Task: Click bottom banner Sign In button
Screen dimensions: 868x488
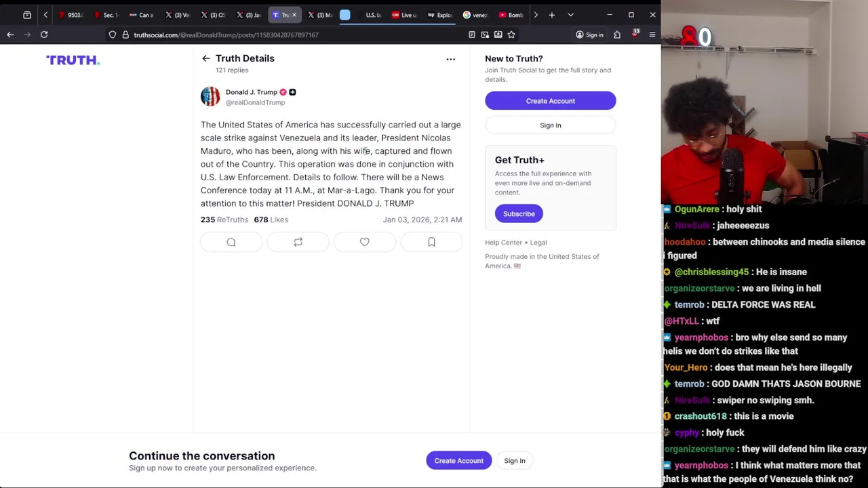Action: point(515,461)
